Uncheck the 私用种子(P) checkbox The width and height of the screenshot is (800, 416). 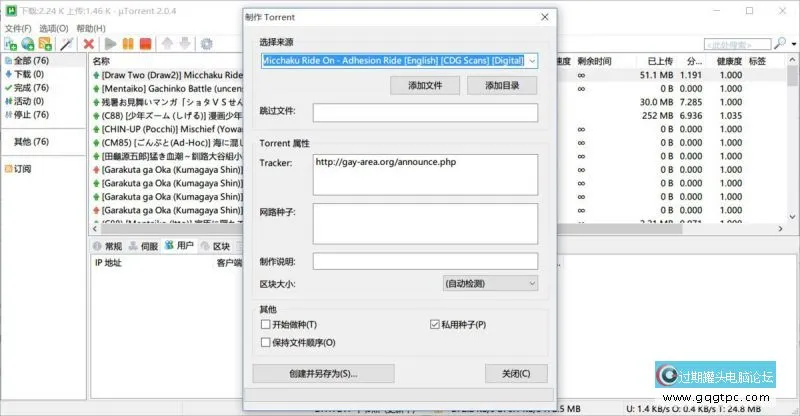(434, 325)
